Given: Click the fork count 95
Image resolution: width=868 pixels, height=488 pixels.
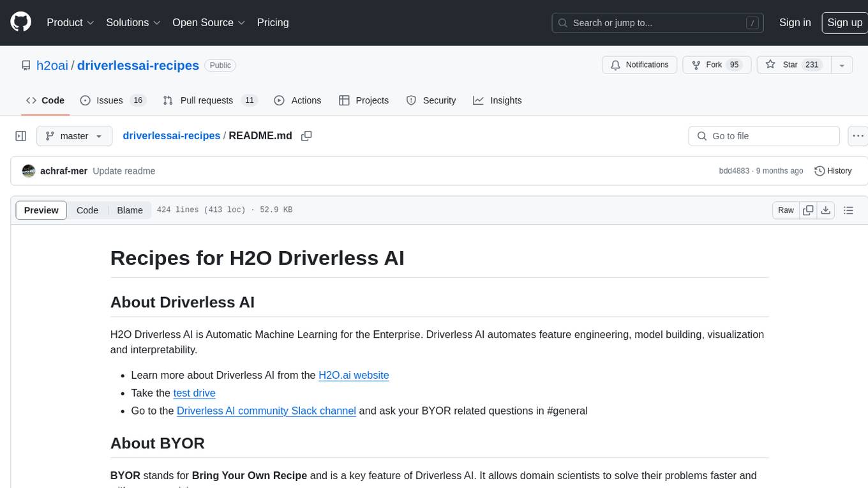Looking at the screenshot, I should coord(734,65).
